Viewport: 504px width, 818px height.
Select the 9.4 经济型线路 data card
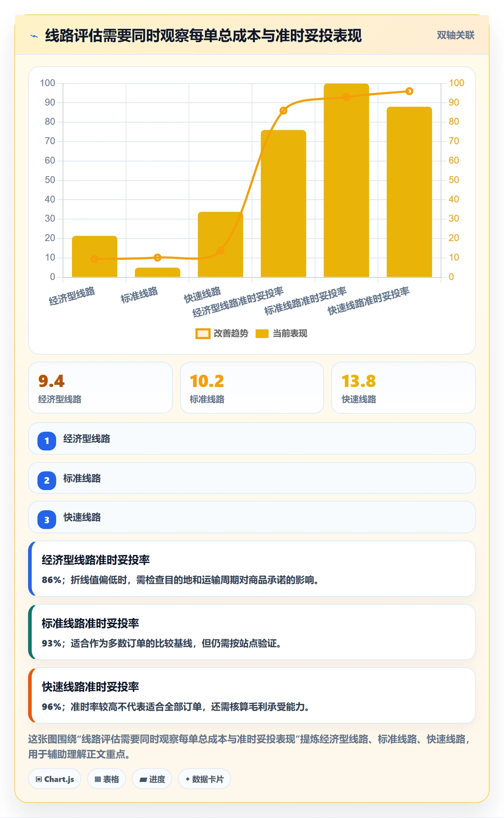(x=100, y=388)
